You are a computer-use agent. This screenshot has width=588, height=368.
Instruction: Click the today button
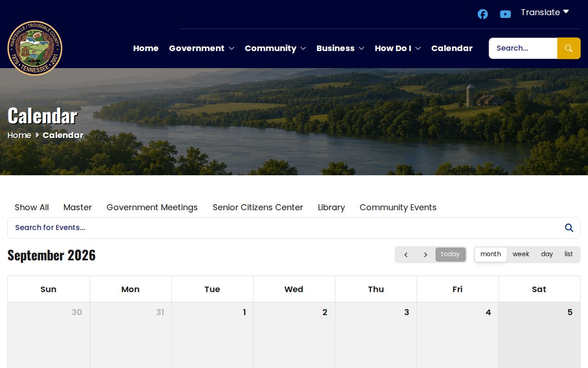pos(450,254)
